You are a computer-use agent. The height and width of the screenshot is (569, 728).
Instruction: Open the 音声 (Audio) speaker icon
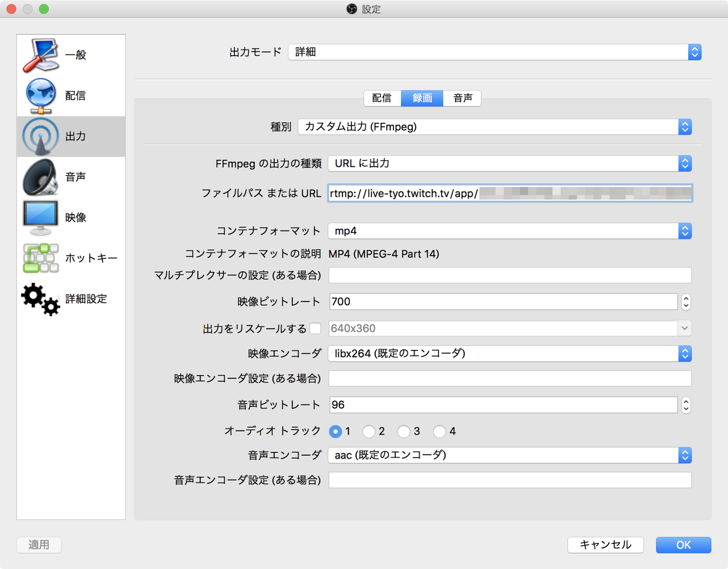click(x=40, y=177)
